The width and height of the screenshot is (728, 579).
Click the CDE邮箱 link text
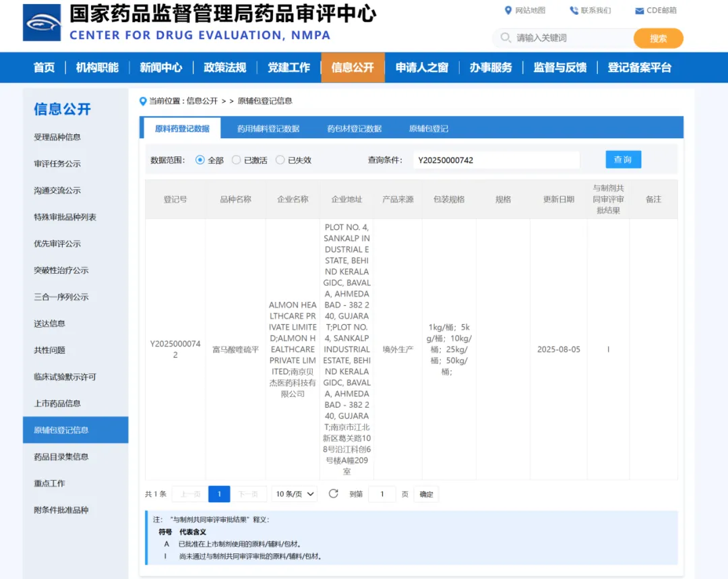(x=662, y=10)
